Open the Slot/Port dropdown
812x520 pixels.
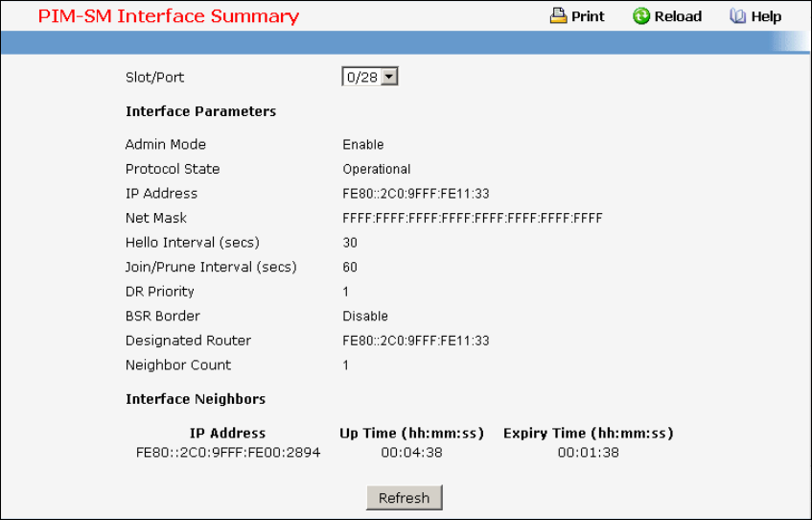pyautogui.click(x=370, y=77)
